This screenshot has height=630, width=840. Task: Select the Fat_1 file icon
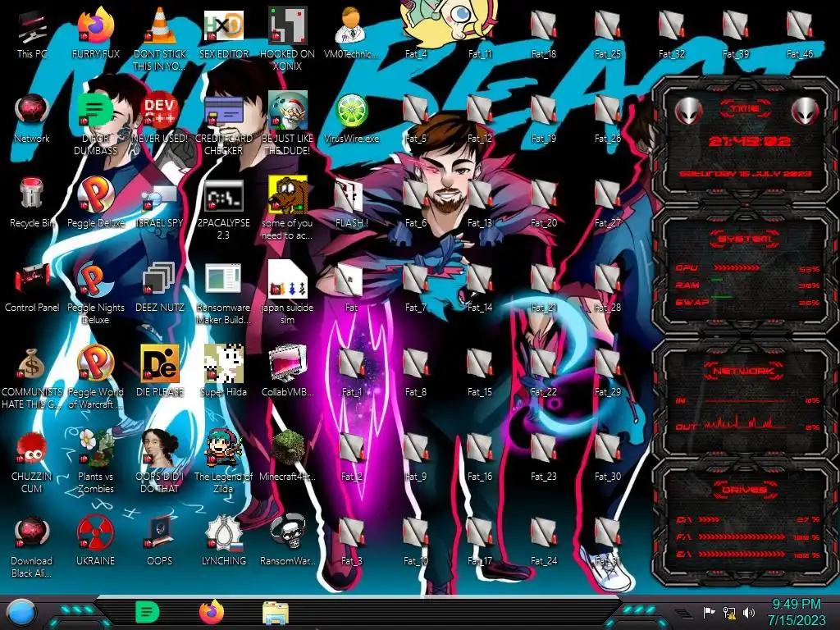351,372
